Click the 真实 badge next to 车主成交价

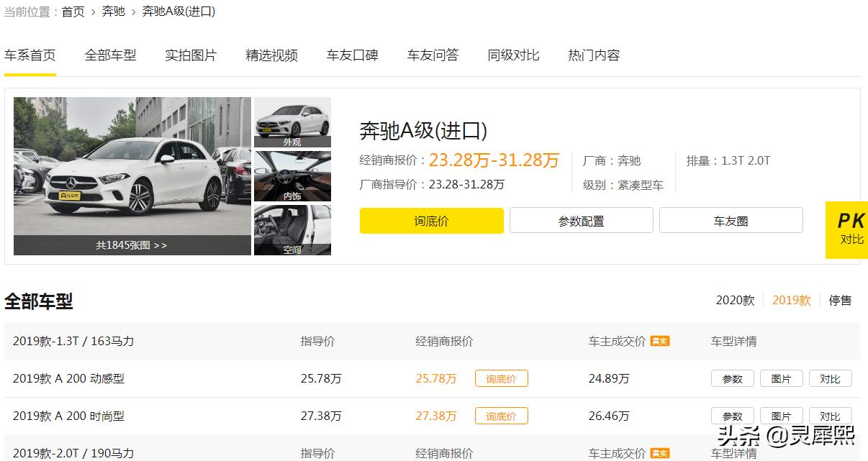[x=659, y=342]
